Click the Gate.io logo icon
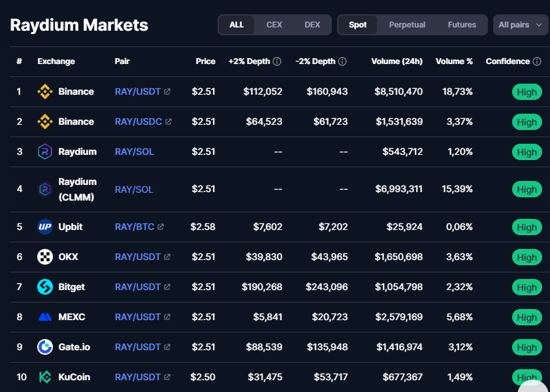 (x=45, y=347)
